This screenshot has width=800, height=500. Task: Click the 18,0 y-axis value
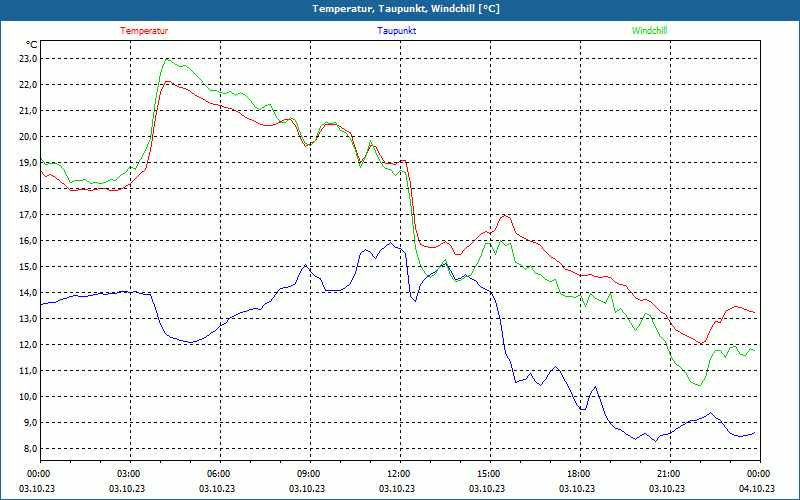click(x=29, y=189)
